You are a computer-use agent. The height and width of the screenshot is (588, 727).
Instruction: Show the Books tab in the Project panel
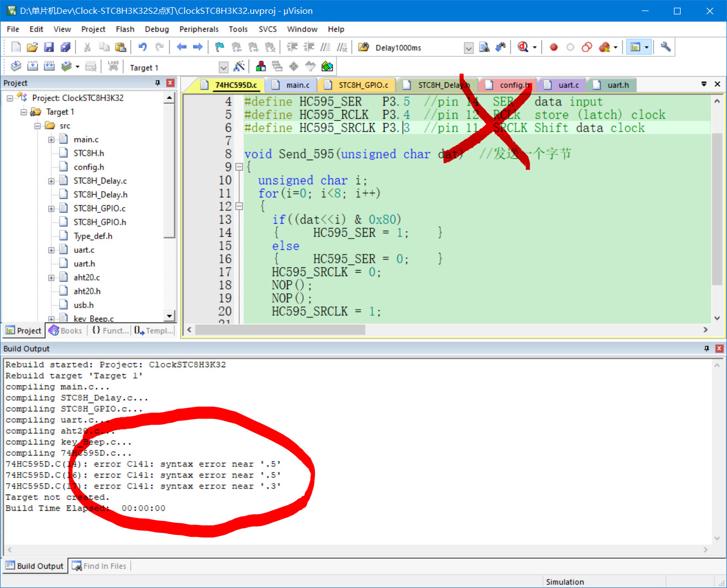(x=66, y=331)
